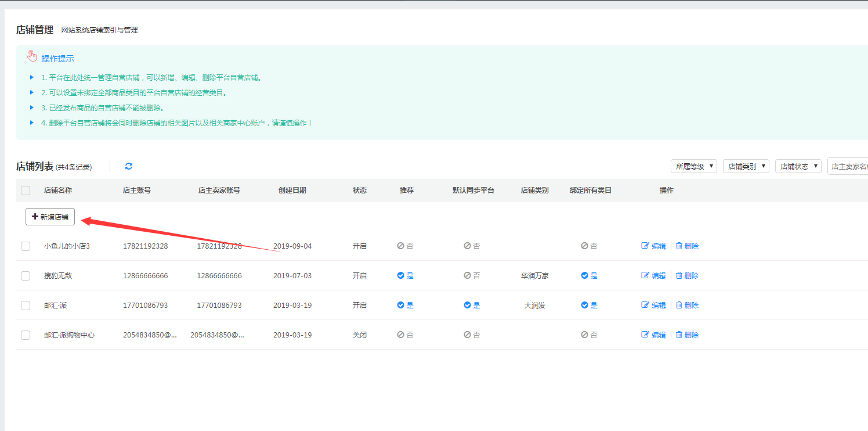This screenshot has height=431, width=868.
Task: Click delete trash icon for 搜豹无敌
Action: (679, 275)
